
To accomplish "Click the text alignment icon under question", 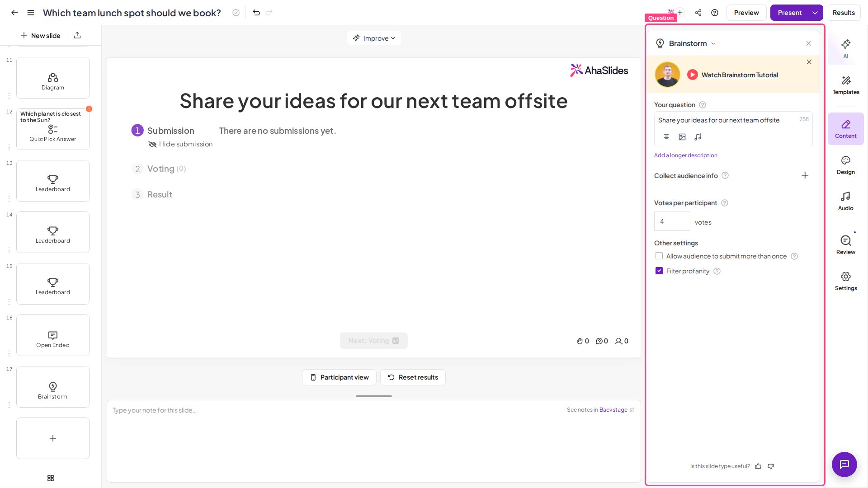I will (666, 137).
